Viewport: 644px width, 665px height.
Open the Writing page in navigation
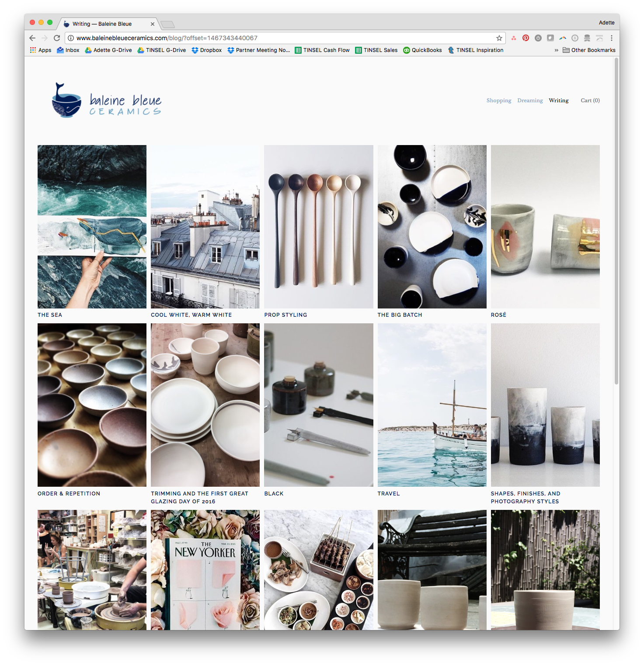tap(559, 100)
